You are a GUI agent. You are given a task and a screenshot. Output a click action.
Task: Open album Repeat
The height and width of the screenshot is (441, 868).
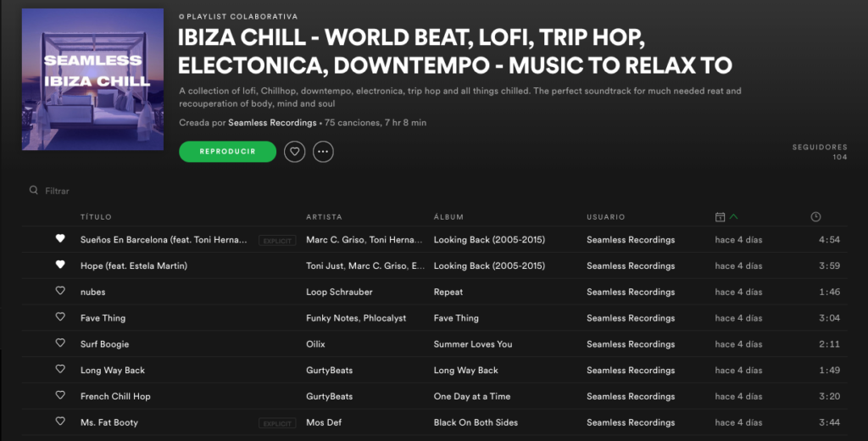click(x=448, y=292)
